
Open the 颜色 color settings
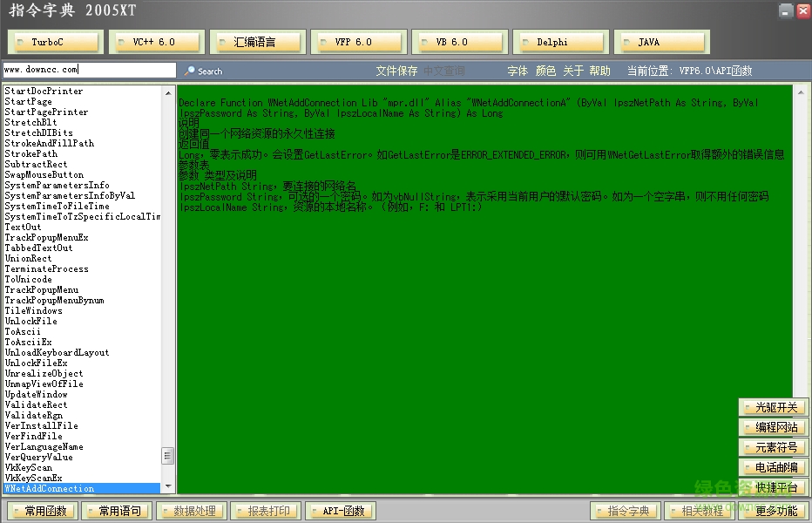tap(545, 71)
